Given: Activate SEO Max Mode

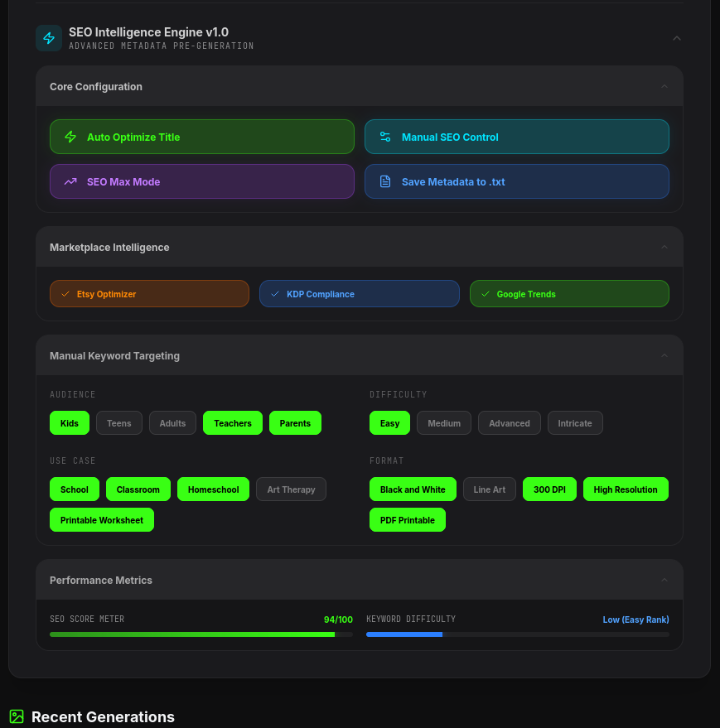Looking at the screenshot, I should coord(202,181).
